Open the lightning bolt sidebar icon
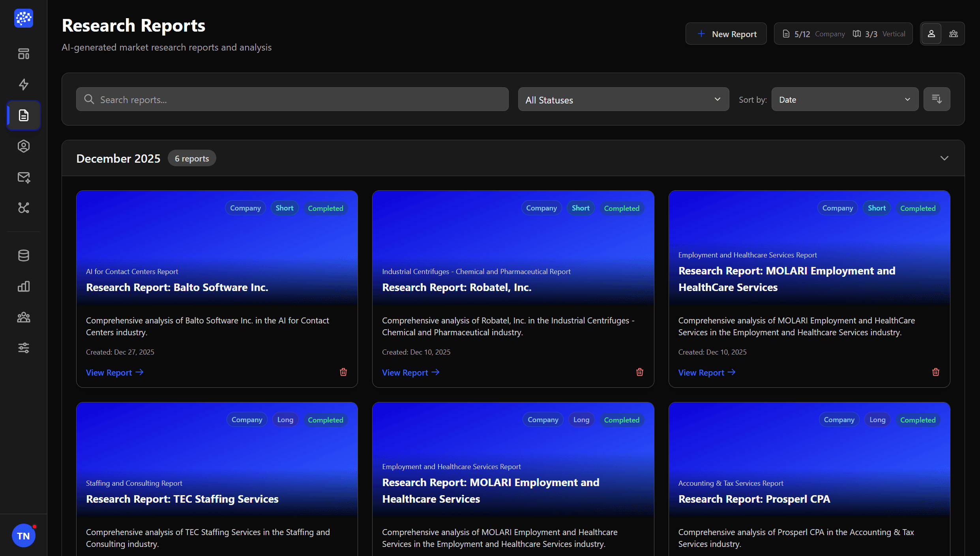 pyautogui.click(x=24, y=85)
